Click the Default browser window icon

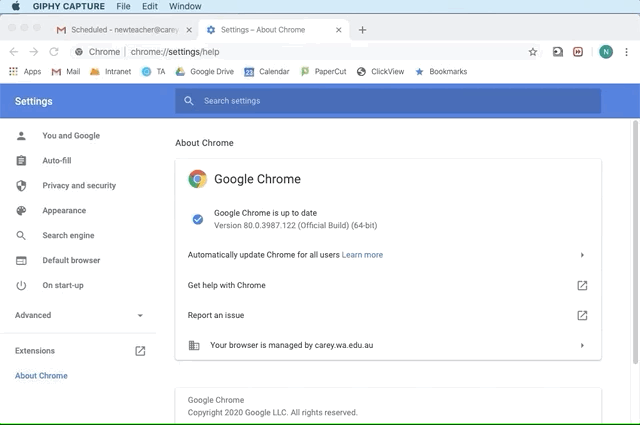pyautogui.click(x=21, y=260)
